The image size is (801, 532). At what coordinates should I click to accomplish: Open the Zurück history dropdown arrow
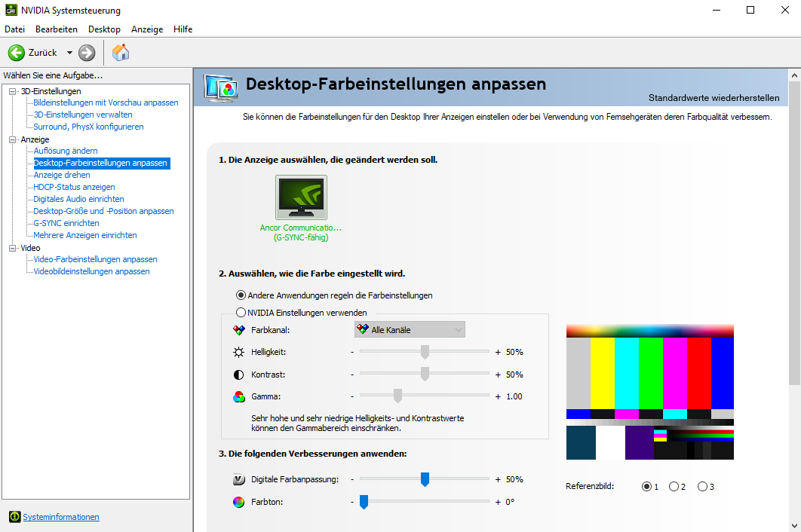tap(69, 53)
